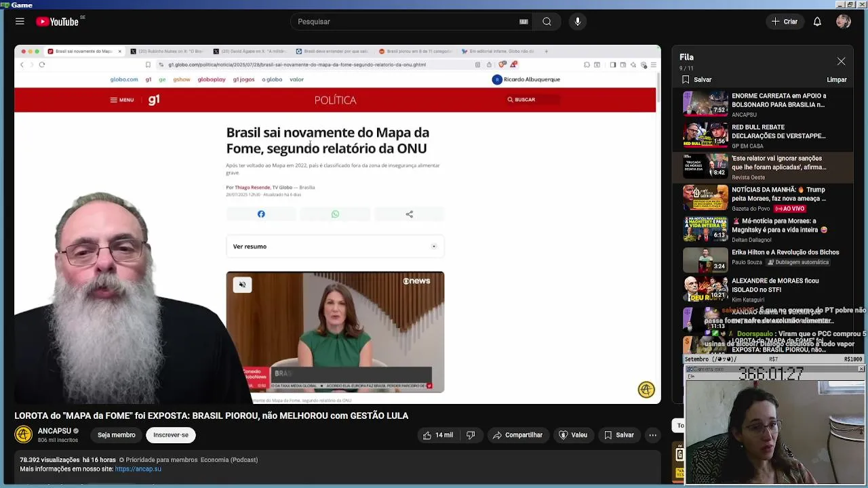Click the browser reload icon in video
Image resolution: width=868 pixels, height=488 pixels.
42,64
